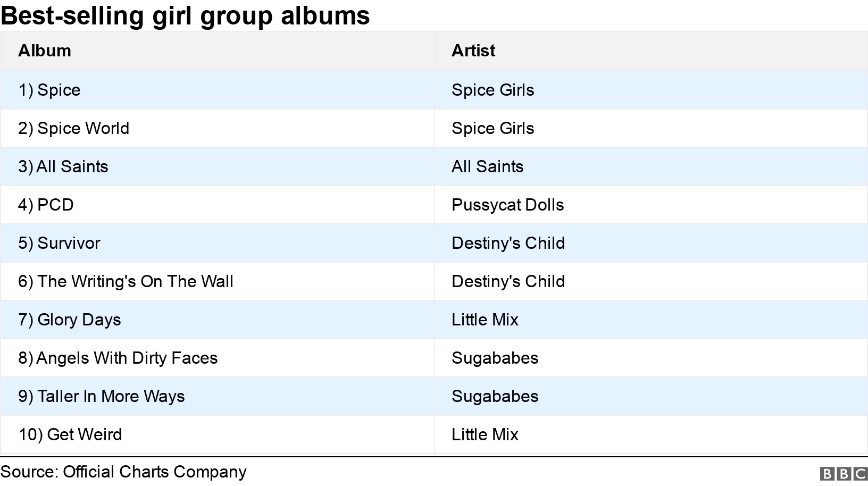Select the '1) Spice' album cell
Viewport: 868px width, 486px height.
click(x=49, y=90)
